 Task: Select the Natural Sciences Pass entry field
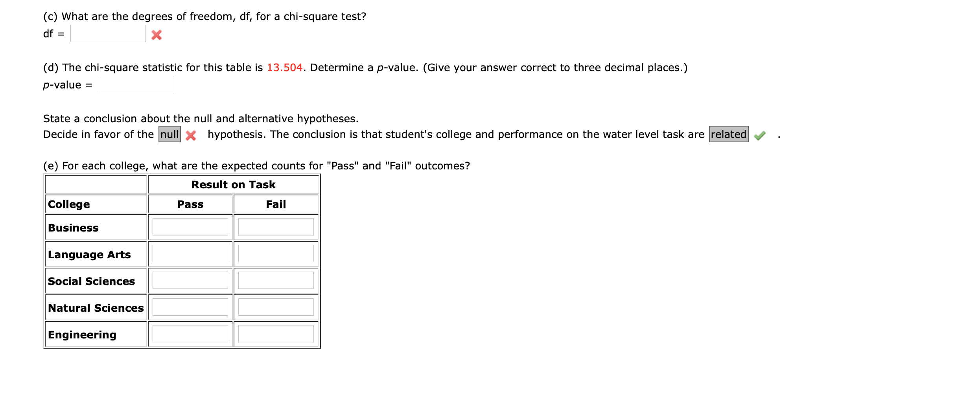pos(190,307)
